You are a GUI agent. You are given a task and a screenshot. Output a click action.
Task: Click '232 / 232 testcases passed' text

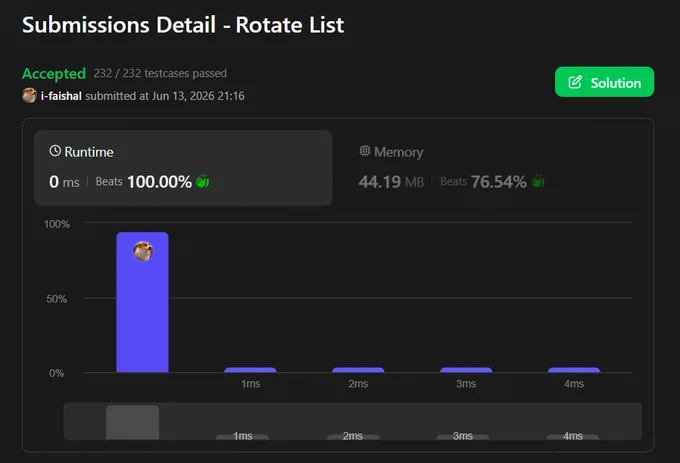[x=160, y=73]
